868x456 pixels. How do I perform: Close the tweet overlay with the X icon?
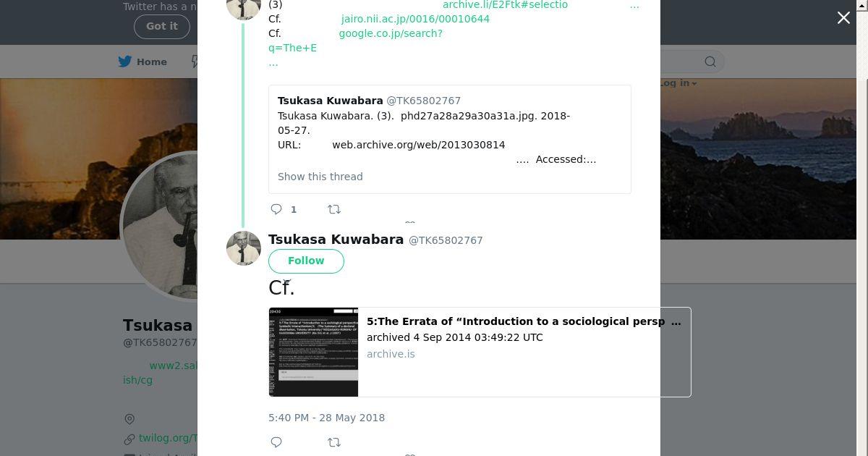pyautogui.click(x=843, y=18)
